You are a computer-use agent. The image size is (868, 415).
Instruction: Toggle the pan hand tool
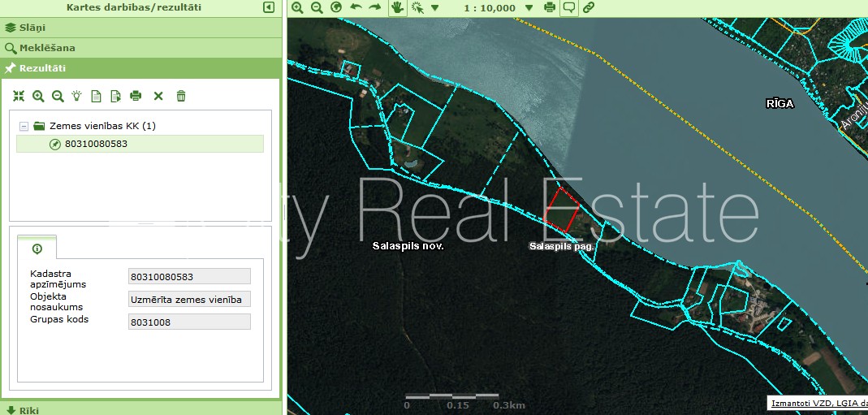point(397,7)
